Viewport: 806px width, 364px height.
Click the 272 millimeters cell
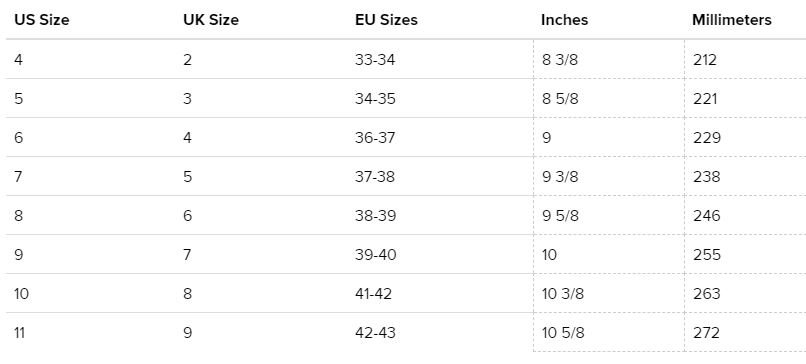click(x=706, y=333)
